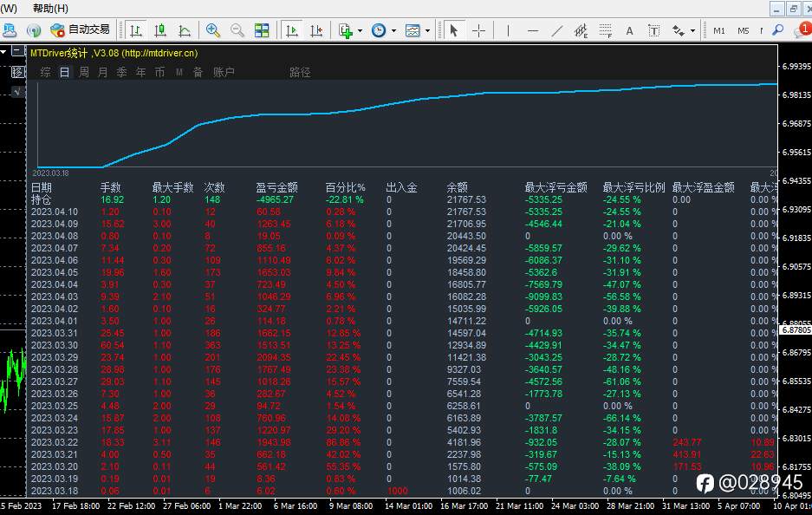This screenshot has height=515, width=812.
Task: Select the 季 quarterly tab
Action: click(121, 72)
